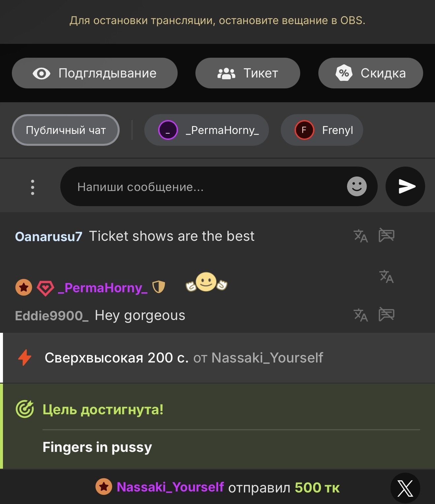Click the lightning bolt icon on Сверхвысокая tip
Image resolution: width=435 pixels, height=504 pixels.
point(25,358)
